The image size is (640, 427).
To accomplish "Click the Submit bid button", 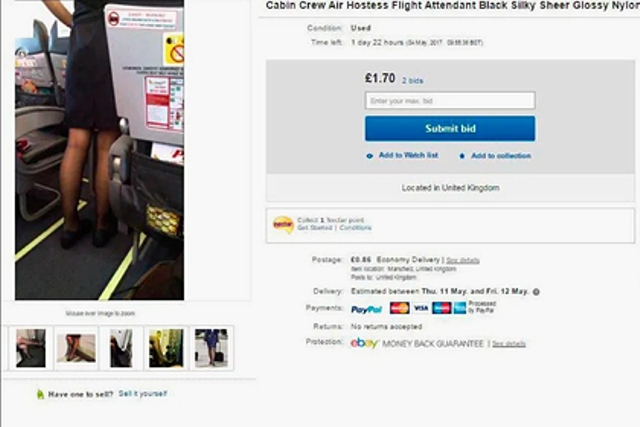I will pos(450,129).
